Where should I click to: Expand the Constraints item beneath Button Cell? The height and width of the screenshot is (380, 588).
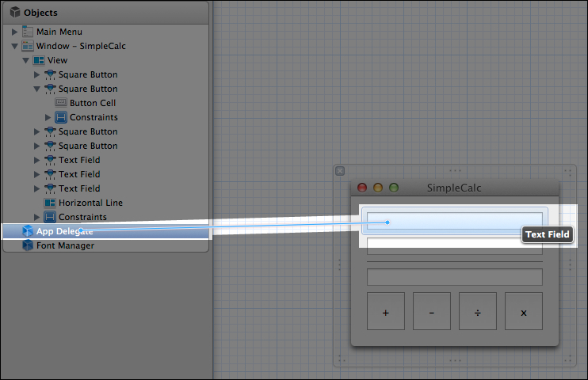pos(48,117)
